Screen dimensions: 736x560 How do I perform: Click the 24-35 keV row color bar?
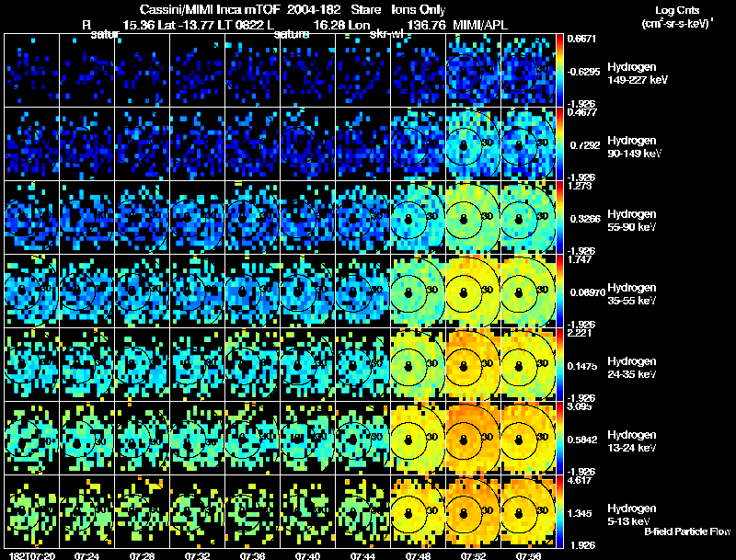[559, 365]
